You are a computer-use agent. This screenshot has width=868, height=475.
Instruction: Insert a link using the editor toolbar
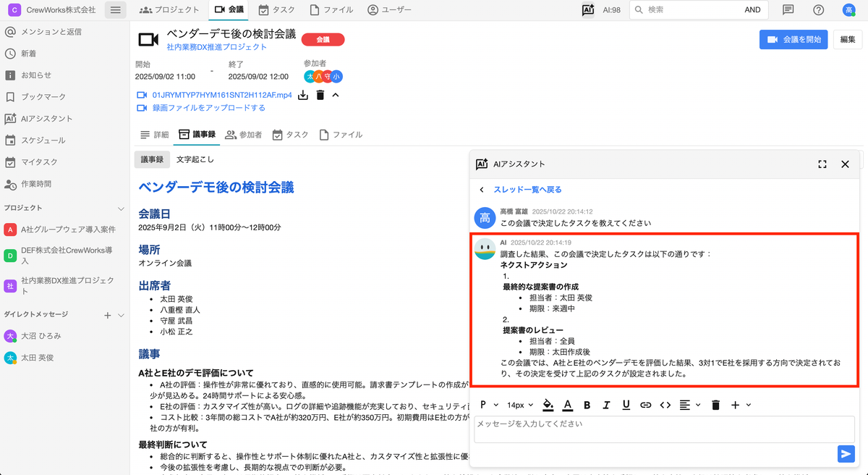[645, 405]
